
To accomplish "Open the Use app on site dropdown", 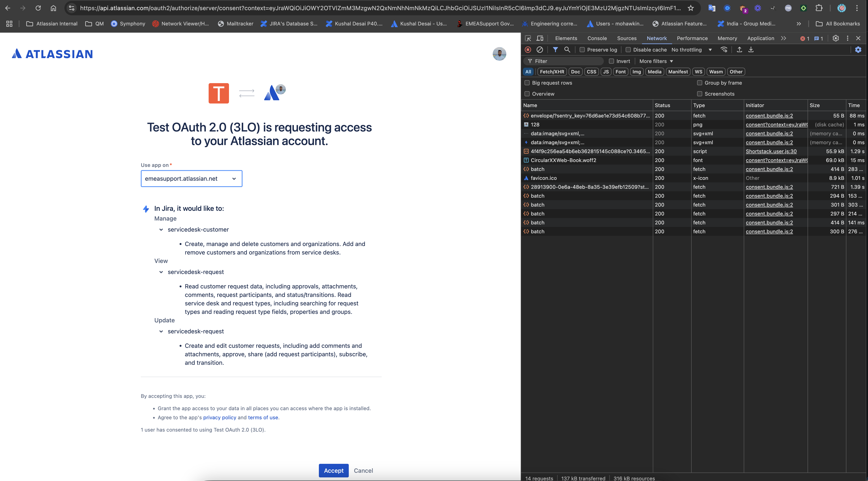I will pos(191,179).
